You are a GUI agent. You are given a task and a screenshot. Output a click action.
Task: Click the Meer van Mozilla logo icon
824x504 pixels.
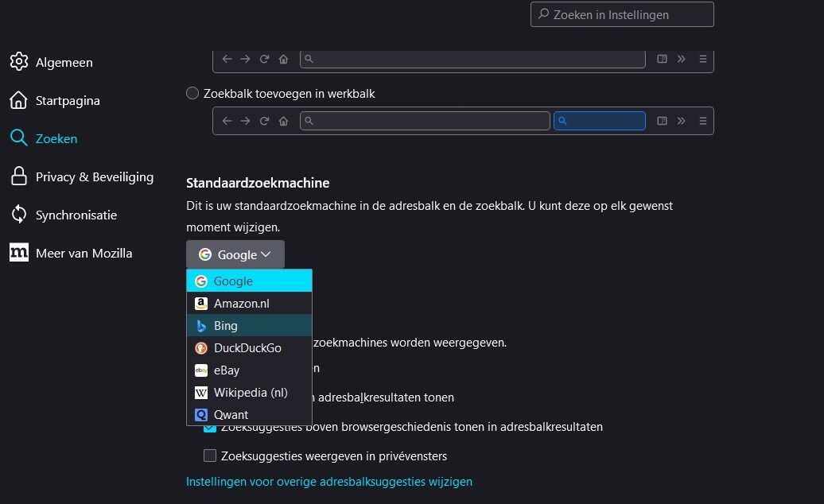point(19,253)
